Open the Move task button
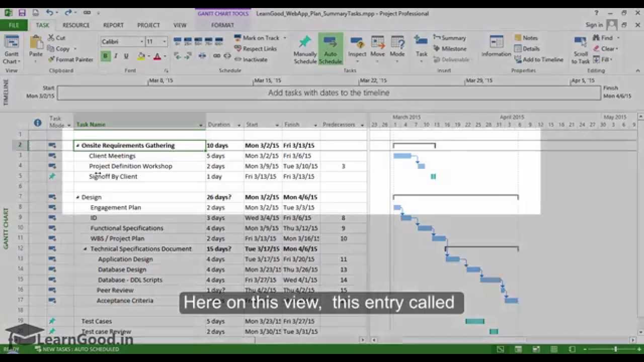This screenshot has width=644, height=362. (x=377, y=49)
